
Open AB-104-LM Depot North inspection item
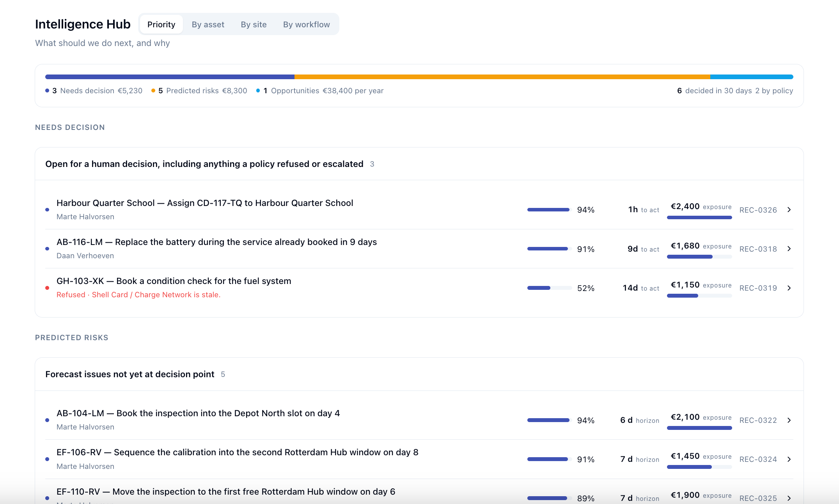tap(419, 420)
